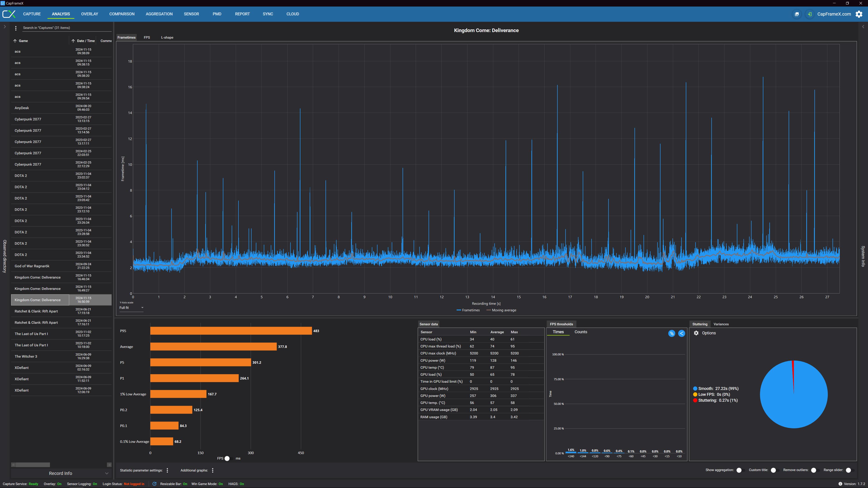This screenshot has height=488, width=868.
Task: Select The Last of Us Part I 10:18:00
Action: coord(61,345)
